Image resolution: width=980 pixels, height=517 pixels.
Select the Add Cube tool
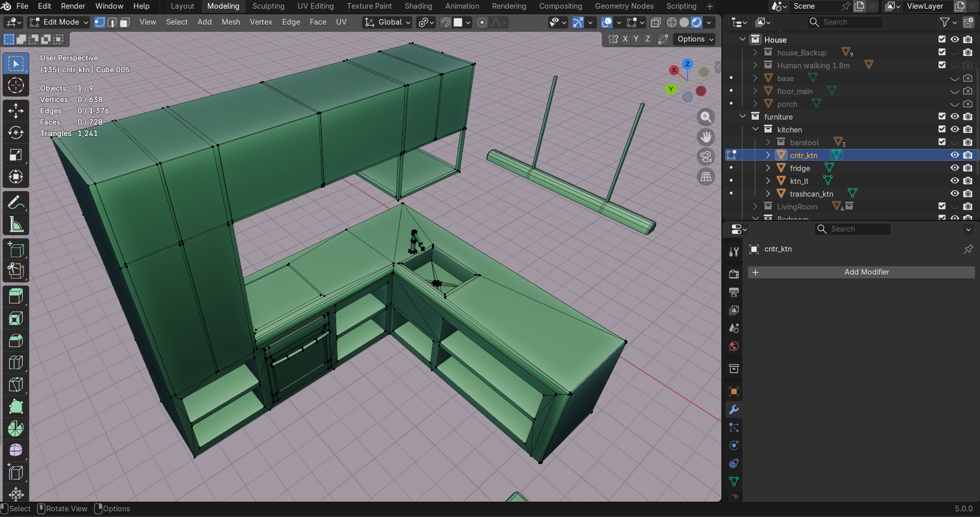16,250
